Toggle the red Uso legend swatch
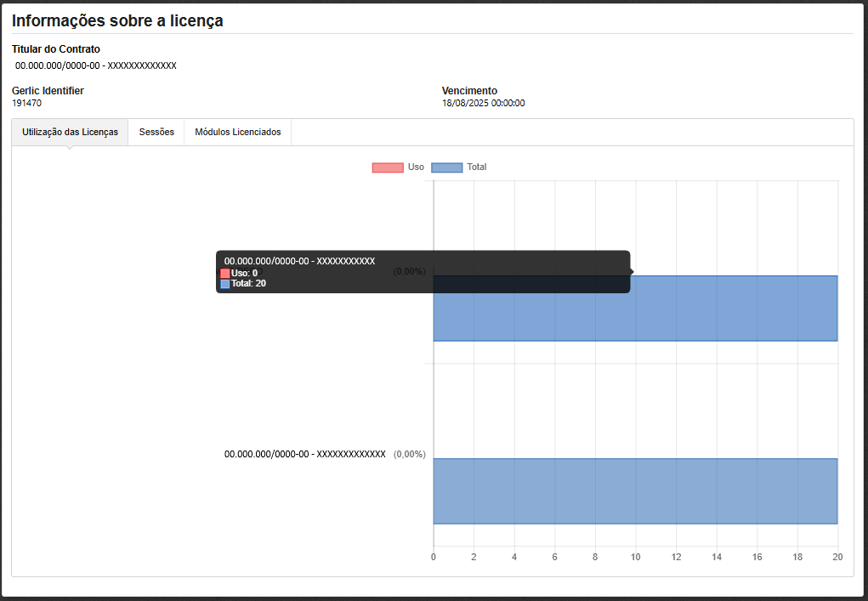This screenshot has height=601, width=868. [388, 167]
